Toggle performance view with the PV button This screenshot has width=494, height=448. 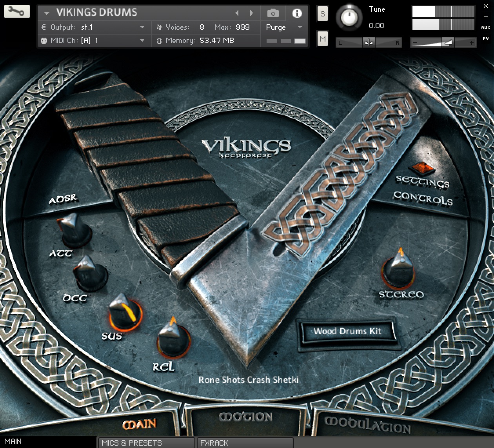click(x=485, y=38)
